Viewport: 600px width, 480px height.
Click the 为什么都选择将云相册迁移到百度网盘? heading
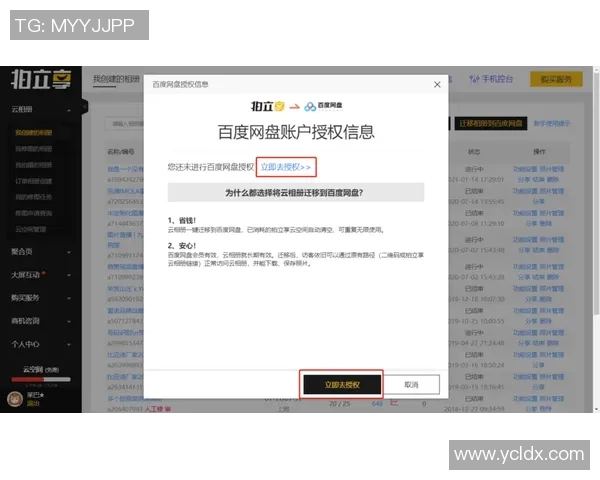point(294,193)
